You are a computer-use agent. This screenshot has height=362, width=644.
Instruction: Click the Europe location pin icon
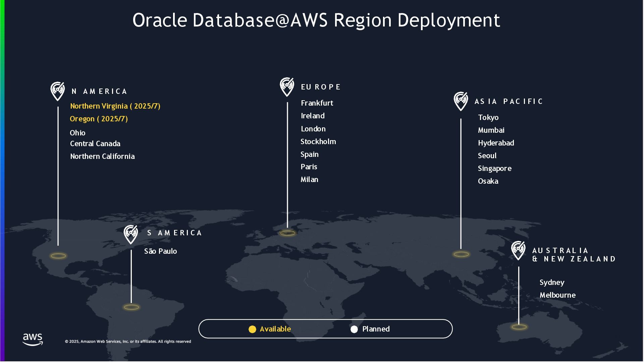coord(287,86)
